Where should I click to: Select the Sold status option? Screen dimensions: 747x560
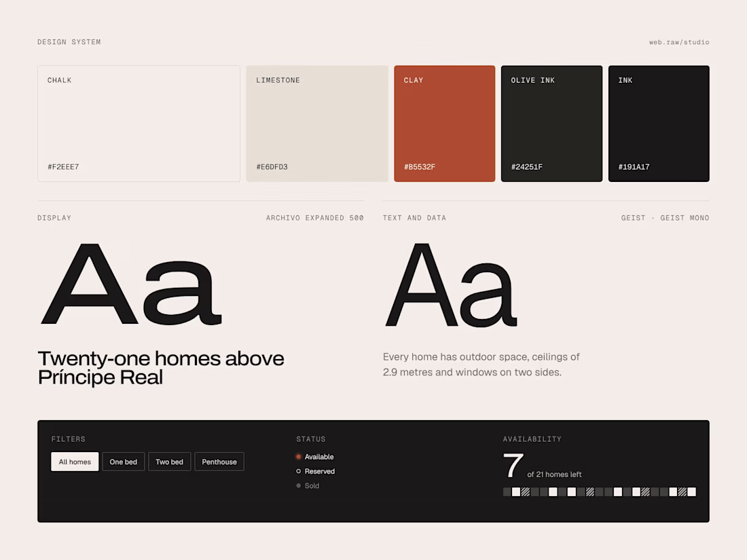click(x=308, y=486)
